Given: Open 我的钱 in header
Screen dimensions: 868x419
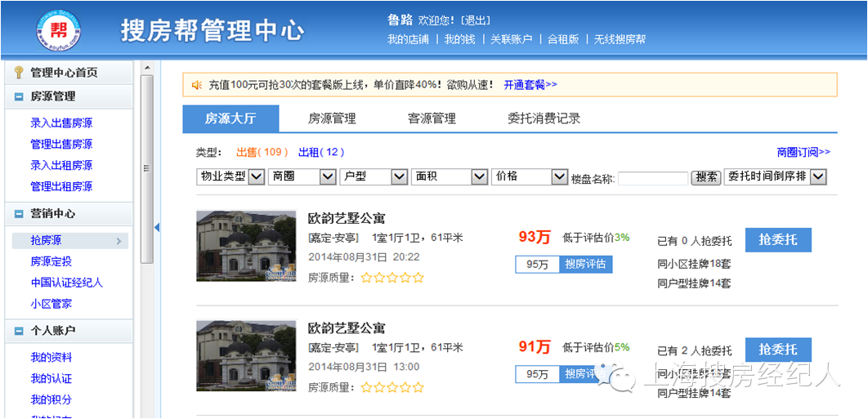Looking at the screenshot, I should coord(460,40).
